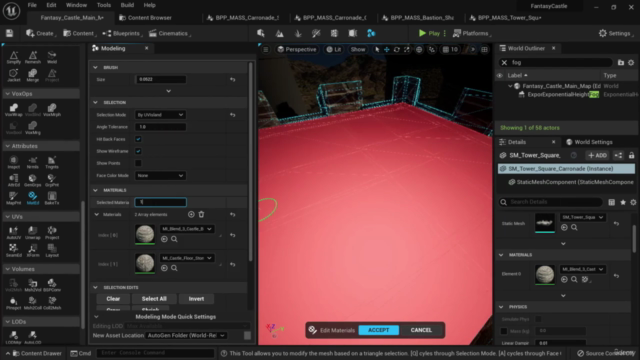Select the Weld tool
The image size is (640, 360).
point(52,57)
